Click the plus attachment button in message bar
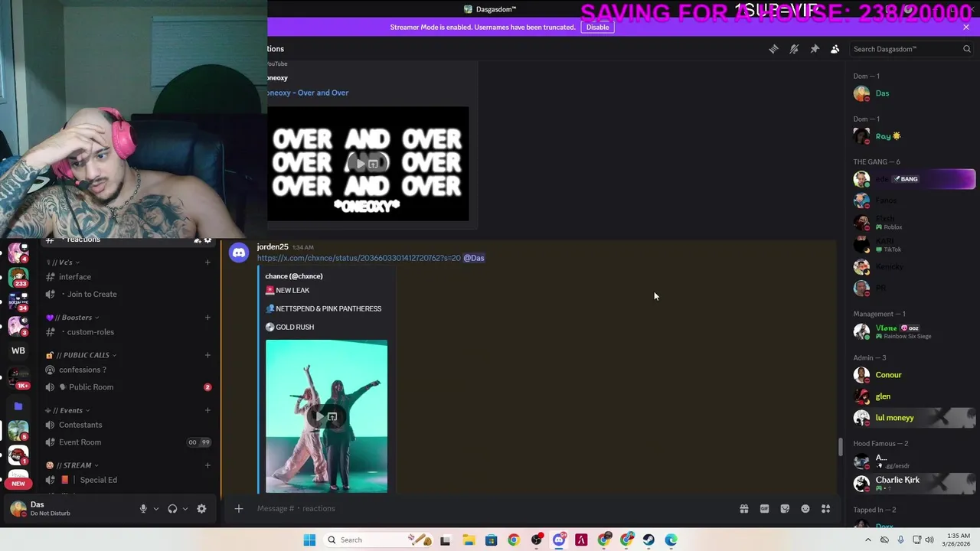 point(238,509)
